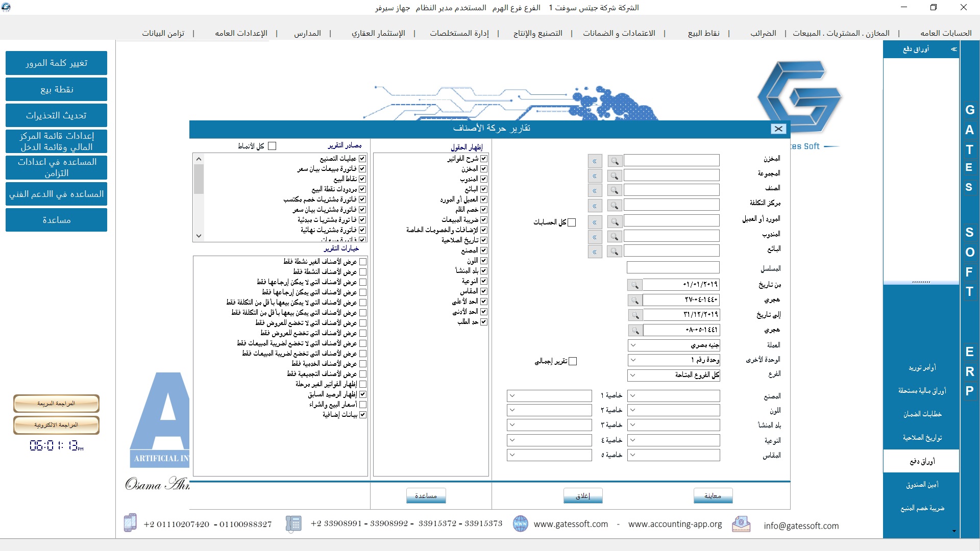Viewport: 980px width, 551px height.
Task: Click the search magnifier beside الصنف field
Action: pos(615,191)
